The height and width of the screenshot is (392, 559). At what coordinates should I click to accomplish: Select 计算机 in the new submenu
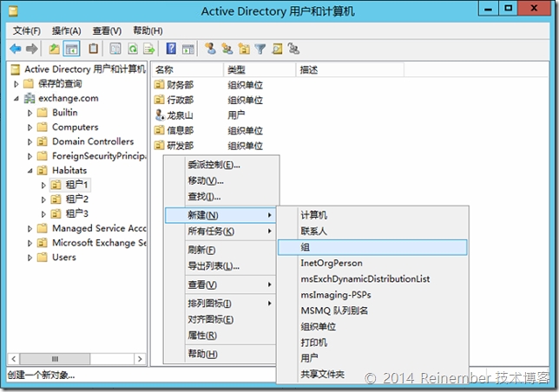point(372,215)
